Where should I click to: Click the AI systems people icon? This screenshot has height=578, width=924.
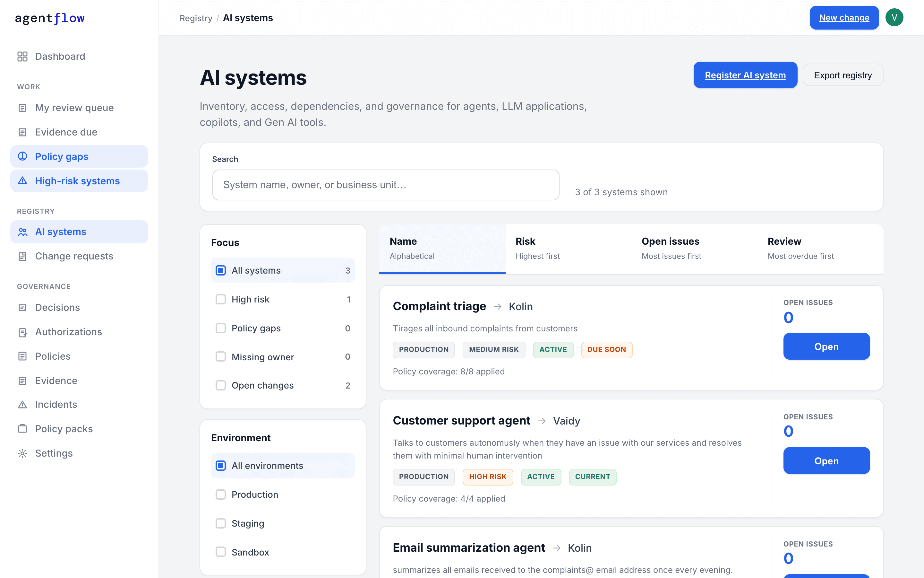coord(22,232)
